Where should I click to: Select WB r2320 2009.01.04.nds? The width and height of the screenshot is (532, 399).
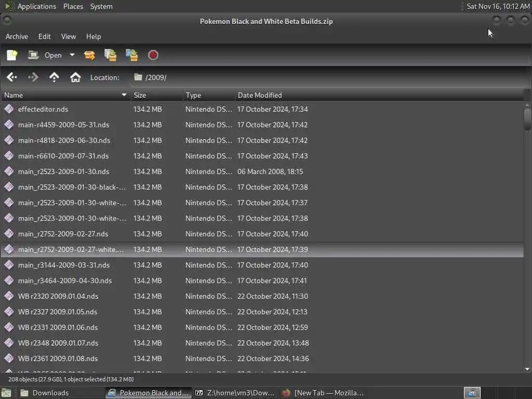click(x=262, y=297)
